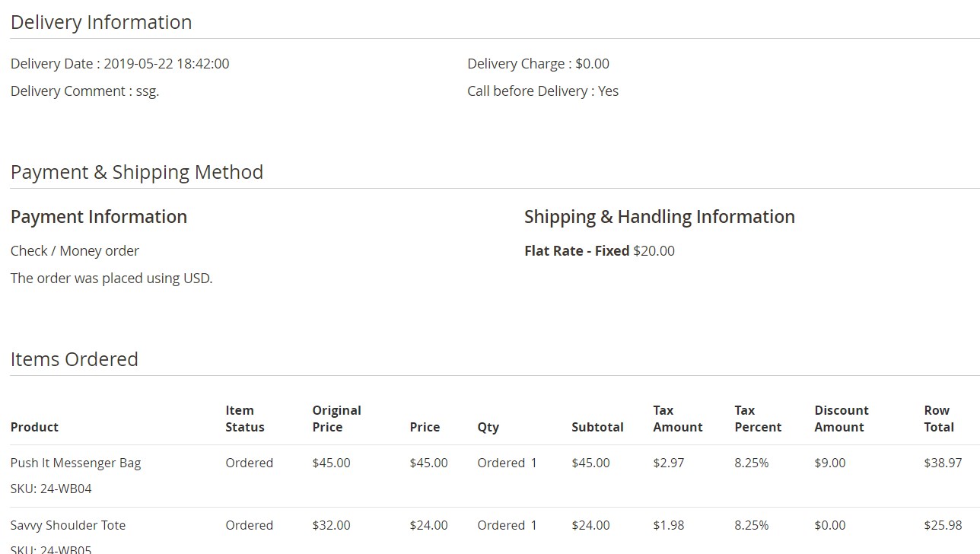Image resolution: width=980 pixels, height=554 pixels.
Task: Click the Product column header
Action: click(34, 427)
